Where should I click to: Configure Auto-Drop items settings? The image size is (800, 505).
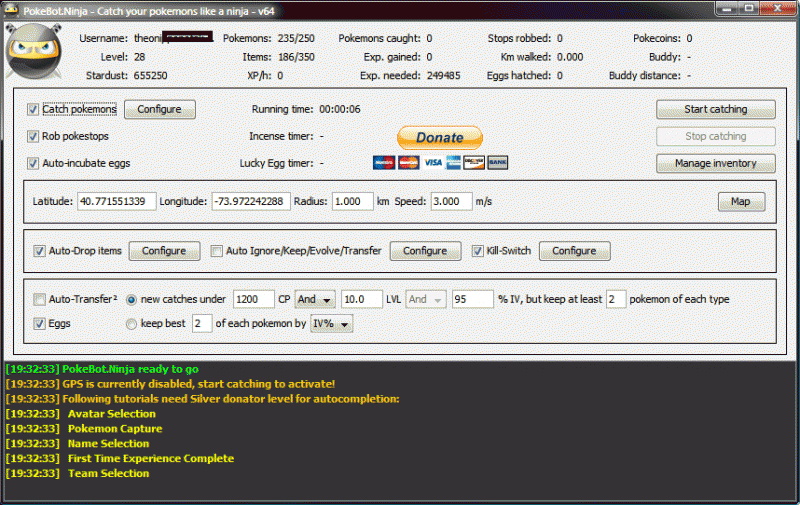164,251
